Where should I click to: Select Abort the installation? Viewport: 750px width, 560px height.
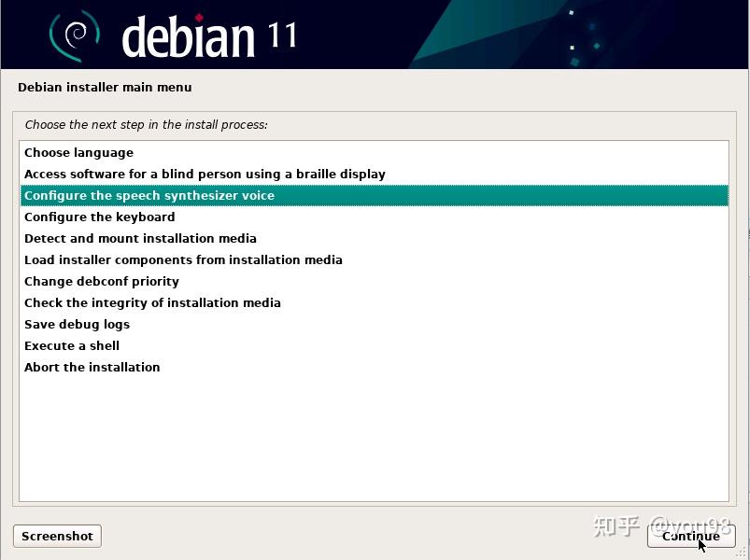pos(92,367)
